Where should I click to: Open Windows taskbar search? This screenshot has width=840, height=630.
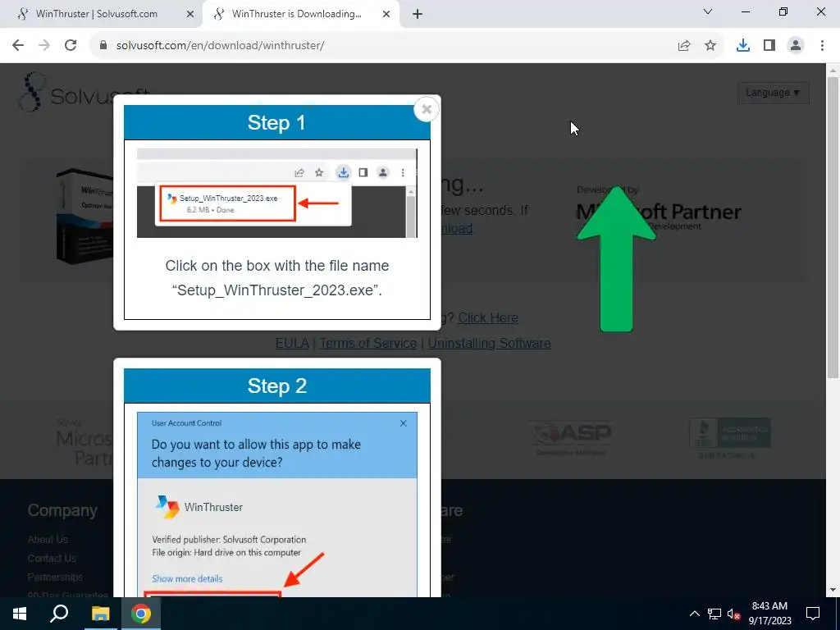point(59,614)
